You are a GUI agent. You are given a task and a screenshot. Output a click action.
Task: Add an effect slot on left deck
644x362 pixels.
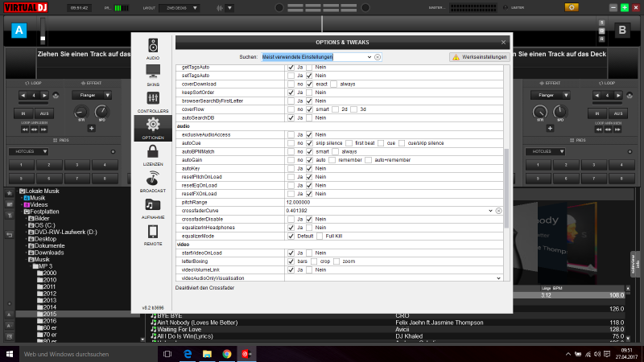91,129
